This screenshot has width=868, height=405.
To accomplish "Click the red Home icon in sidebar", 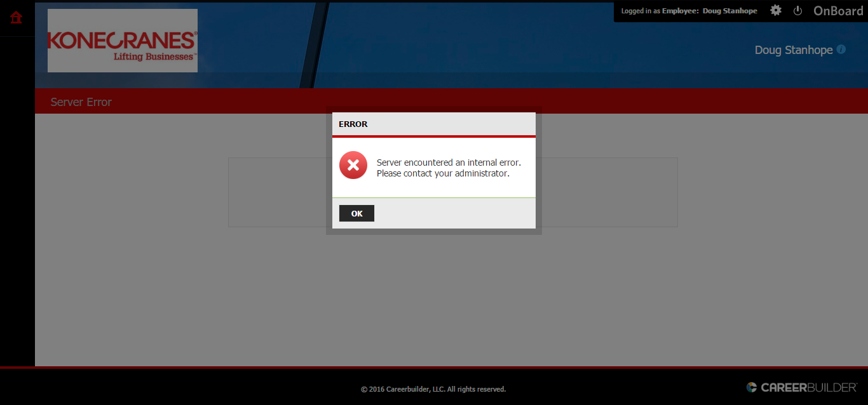I will pyautogui.click(x=17, y=17).
